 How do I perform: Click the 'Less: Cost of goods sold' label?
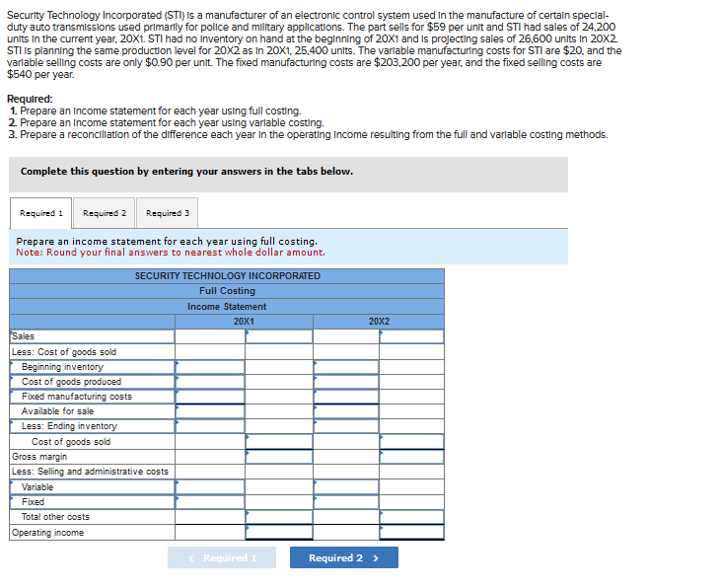64,352
